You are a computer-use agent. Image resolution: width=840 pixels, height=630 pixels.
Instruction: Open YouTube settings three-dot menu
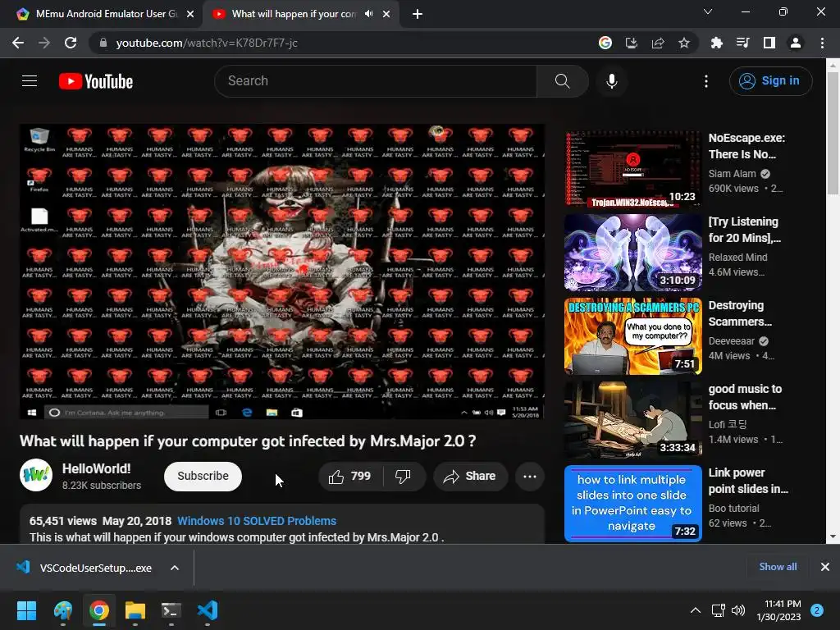tap(706, 81)
